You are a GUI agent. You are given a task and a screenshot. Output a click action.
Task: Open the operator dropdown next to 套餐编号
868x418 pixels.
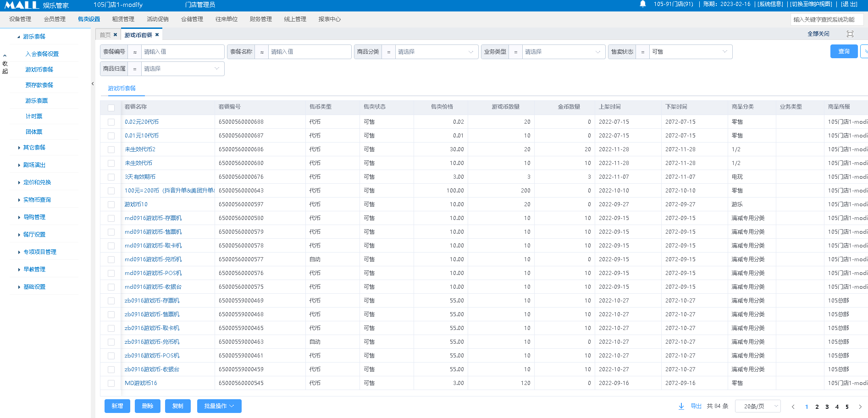135,52
